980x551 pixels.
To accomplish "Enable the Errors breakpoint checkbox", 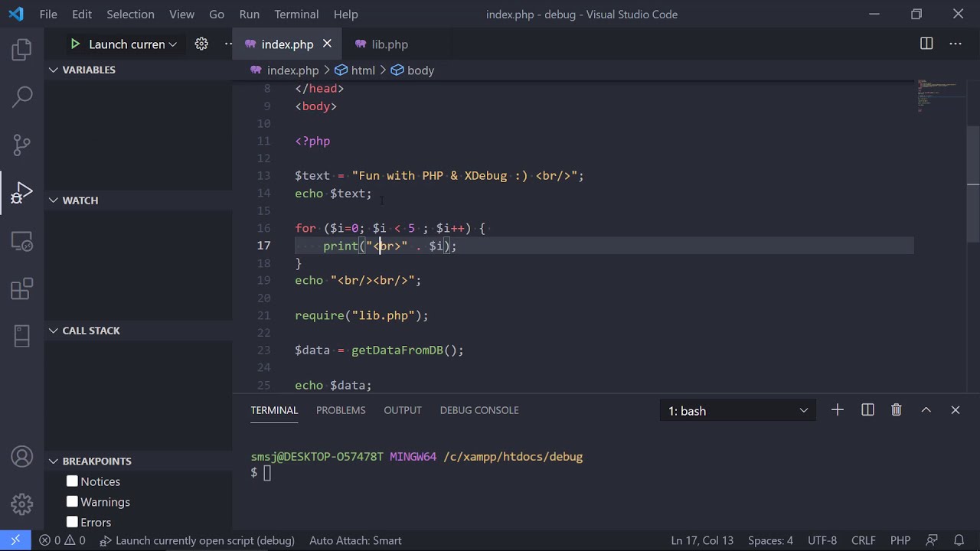I will [x=72, y=522].
